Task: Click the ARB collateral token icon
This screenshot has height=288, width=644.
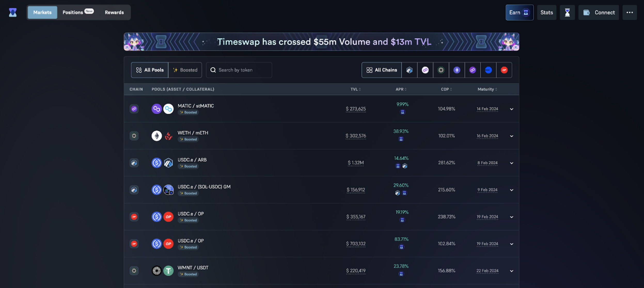Action: [168, 163]
